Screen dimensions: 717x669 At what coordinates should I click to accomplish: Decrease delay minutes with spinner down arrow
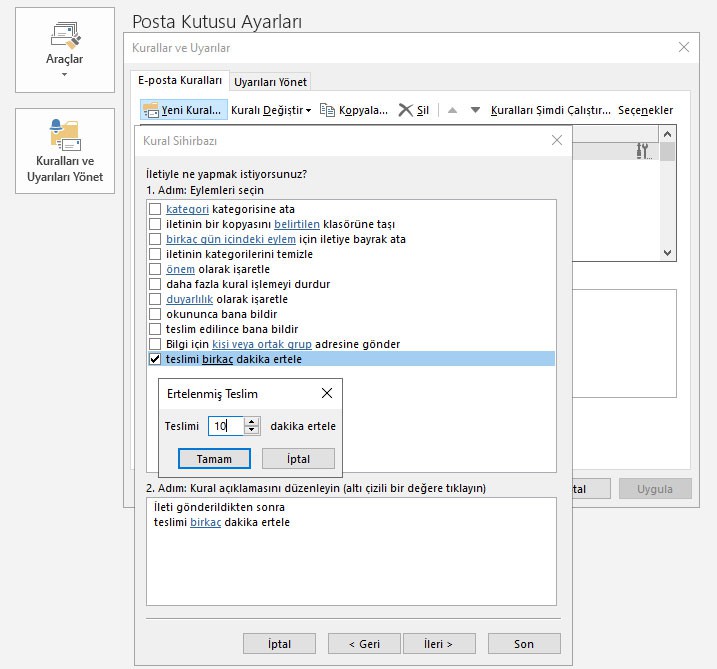coord(252,431)
